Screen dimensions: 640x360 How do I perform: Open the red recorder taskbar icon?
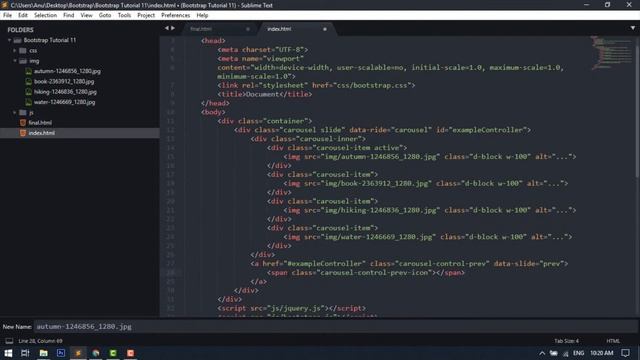[x=131, y=353]
